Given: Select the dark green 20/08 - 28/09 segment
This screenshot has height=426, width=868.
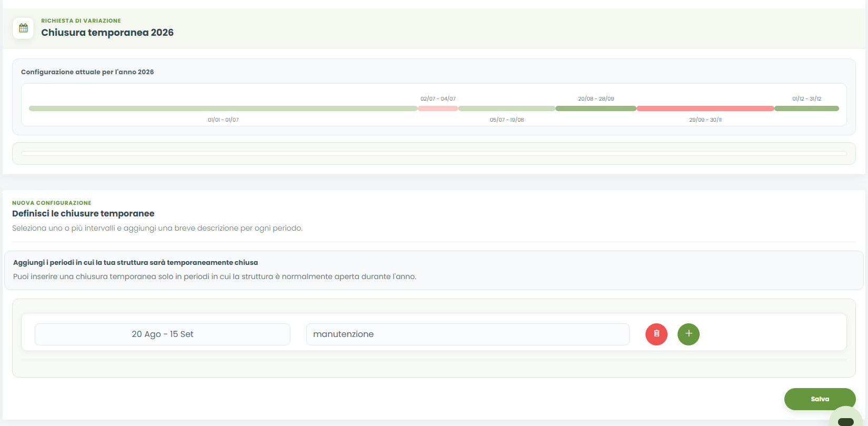Looking at the screenshot, I should (596, 108).
